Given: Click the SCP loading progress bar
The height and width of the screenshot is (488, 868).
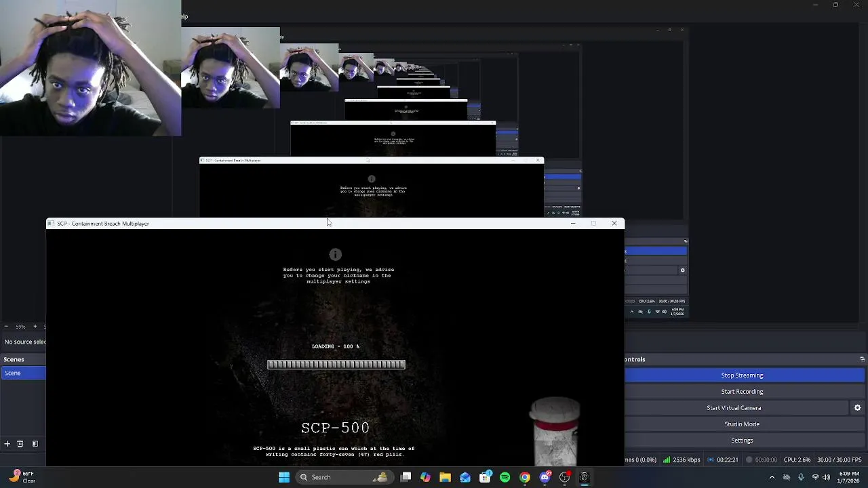Looking at the screenshot, I should pyautogui.click(x=336, y=365).
